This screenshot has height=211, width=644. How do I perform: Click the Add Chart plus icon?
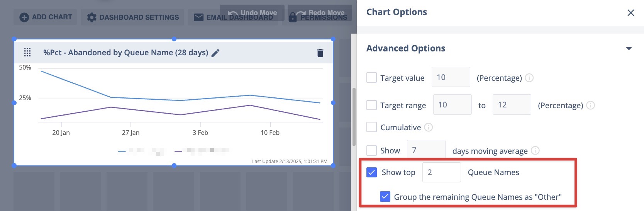24,17
